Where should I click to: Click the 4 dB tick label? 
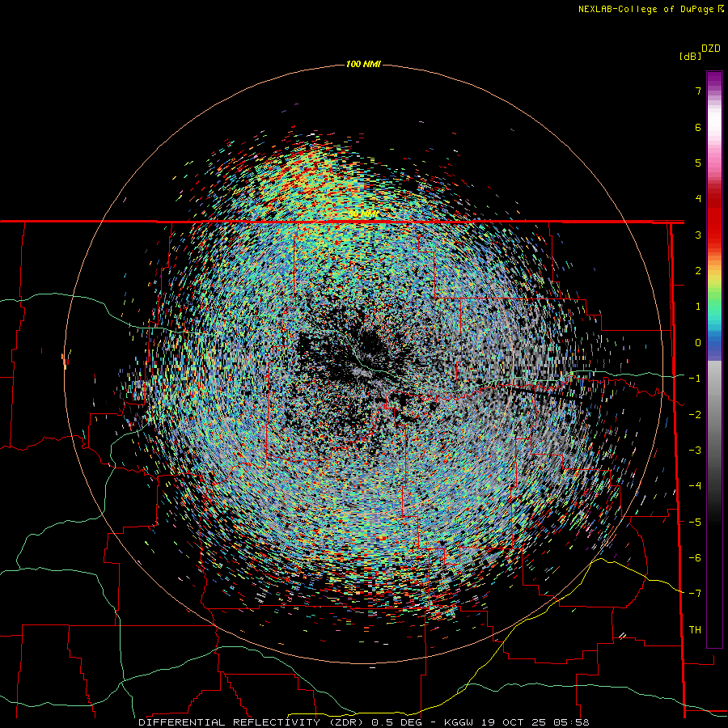coord(698,199)
